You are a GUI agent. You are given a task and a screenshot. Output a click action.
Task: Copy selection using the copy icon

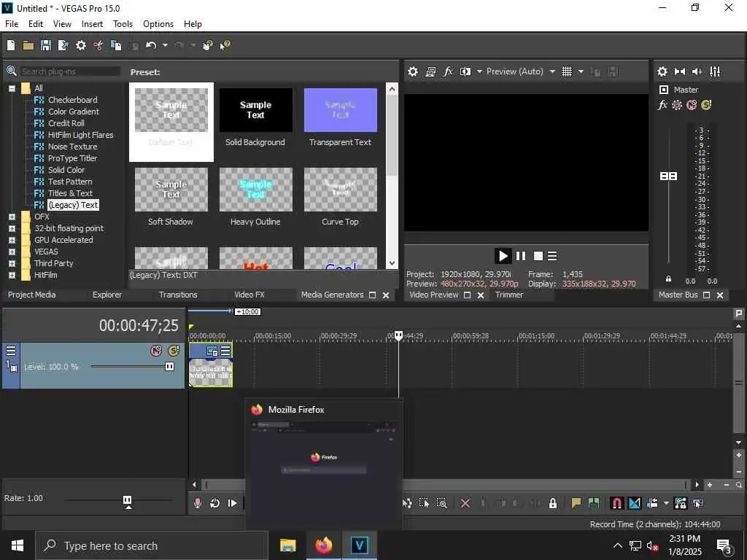pos(116,45)
